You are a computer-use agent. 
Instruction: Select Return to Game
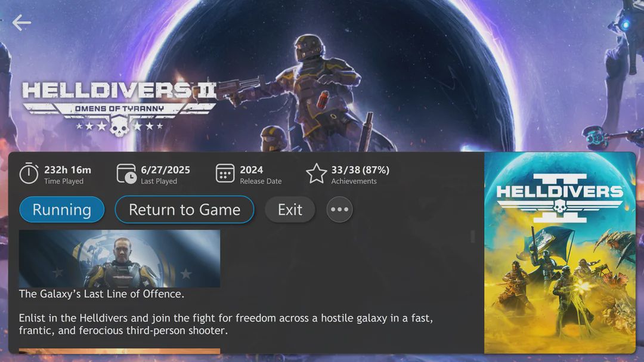[184, 209]
